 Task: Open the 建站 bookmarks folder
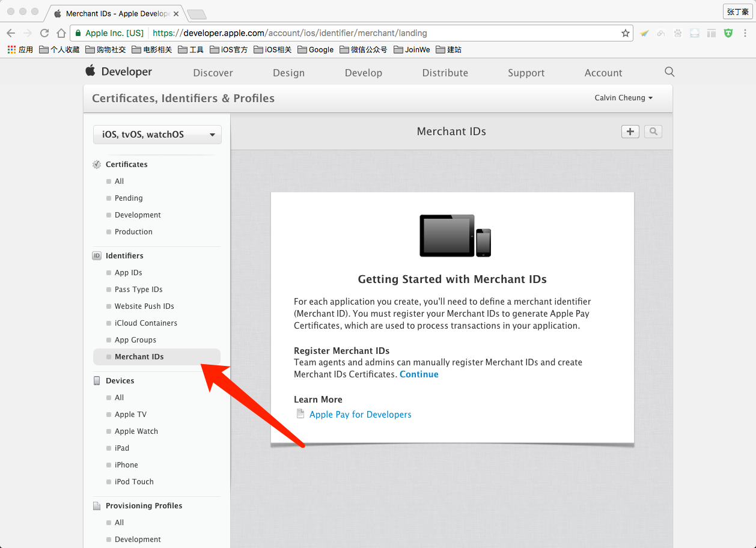coord(449,50)
